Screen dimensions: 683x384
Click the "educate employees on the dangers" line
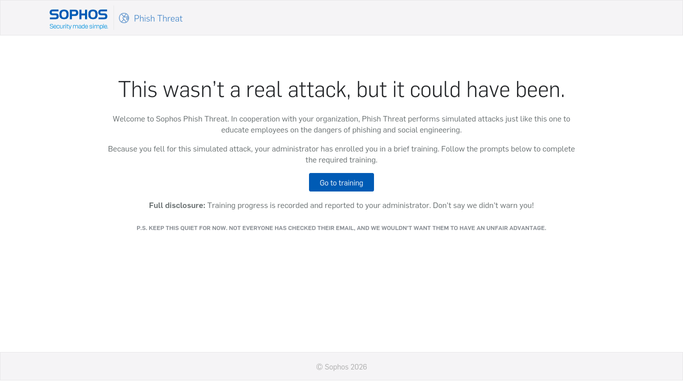click(x=341, y=130)
